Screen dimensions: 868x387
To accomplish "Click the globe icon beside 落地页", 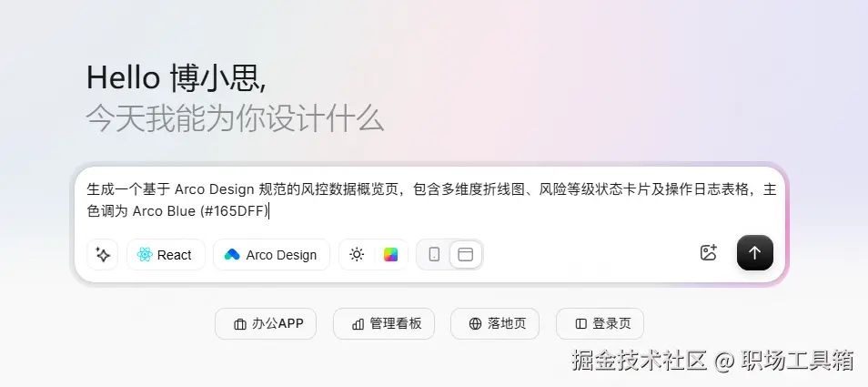I will (475, 324).
